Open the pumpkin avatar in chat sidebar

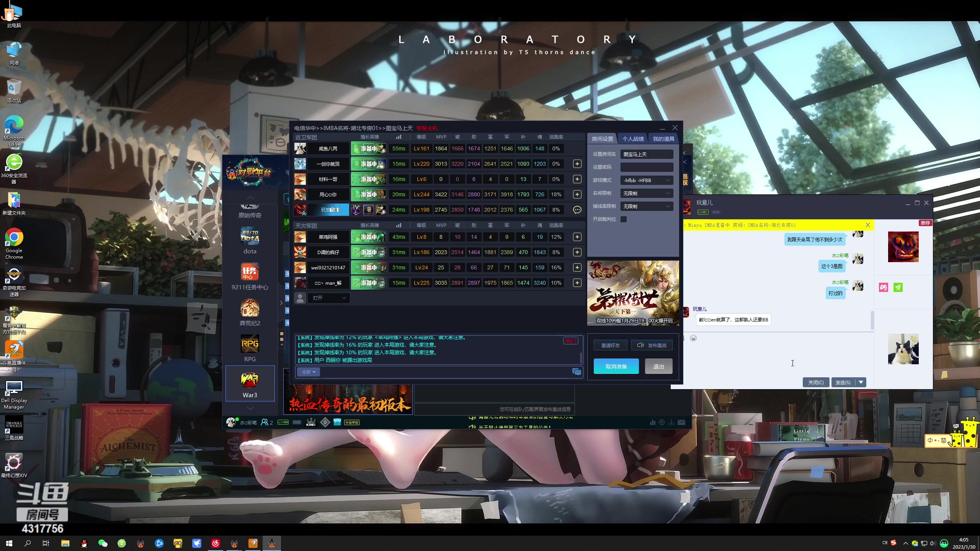tap(903, 247)
